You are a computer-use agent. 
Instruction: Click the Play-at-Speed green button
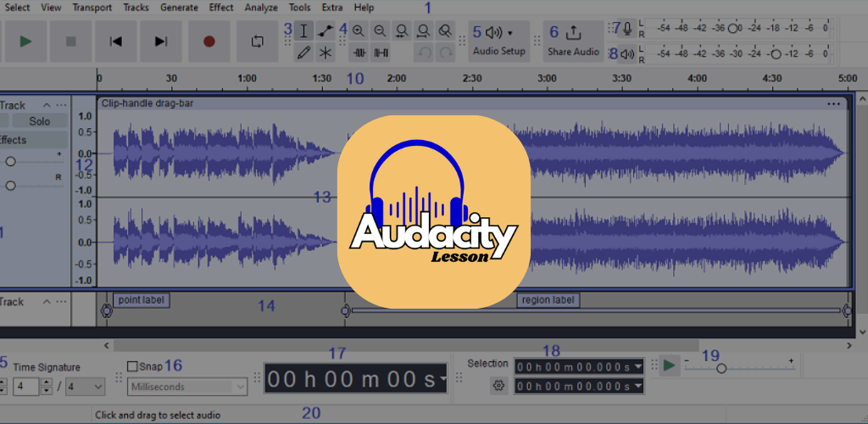pyautogui.click(x=670, y=365)
